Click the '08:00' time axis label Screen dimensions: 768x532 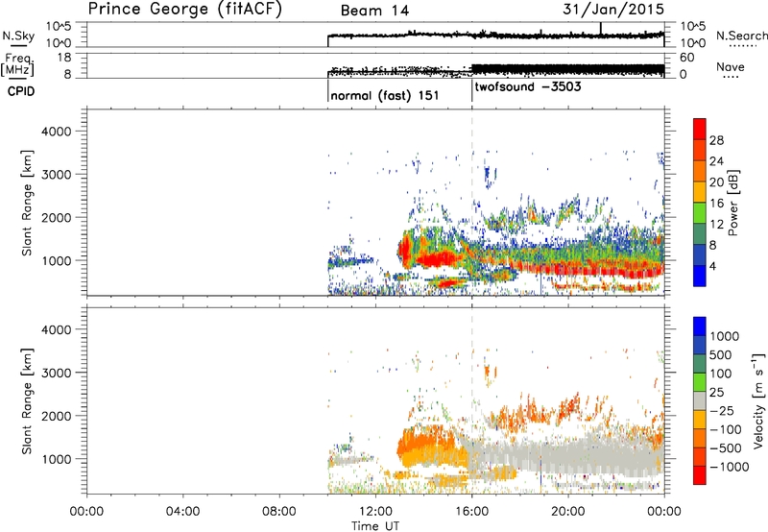pyautogui.click(x=279, y=512)
